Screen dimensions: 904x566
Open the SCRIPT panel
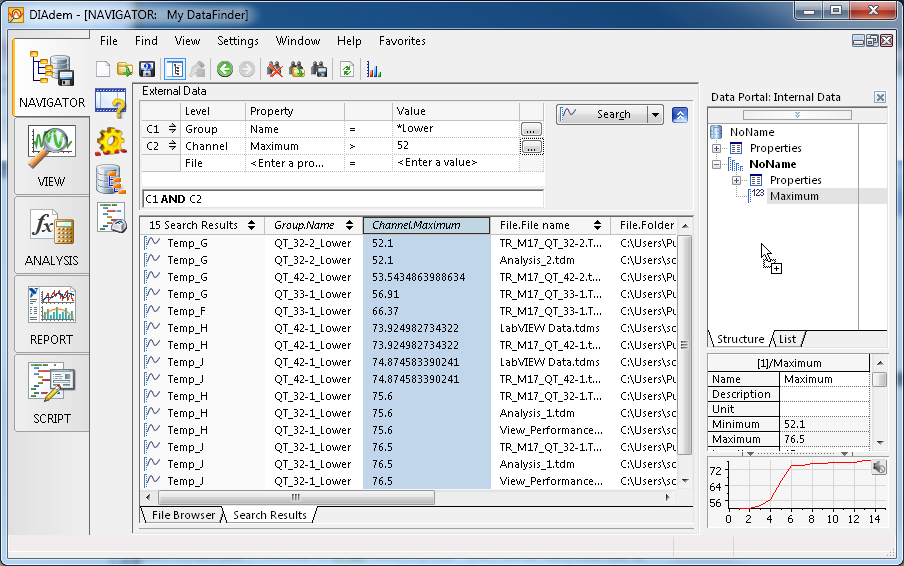[x=51, y=394]
